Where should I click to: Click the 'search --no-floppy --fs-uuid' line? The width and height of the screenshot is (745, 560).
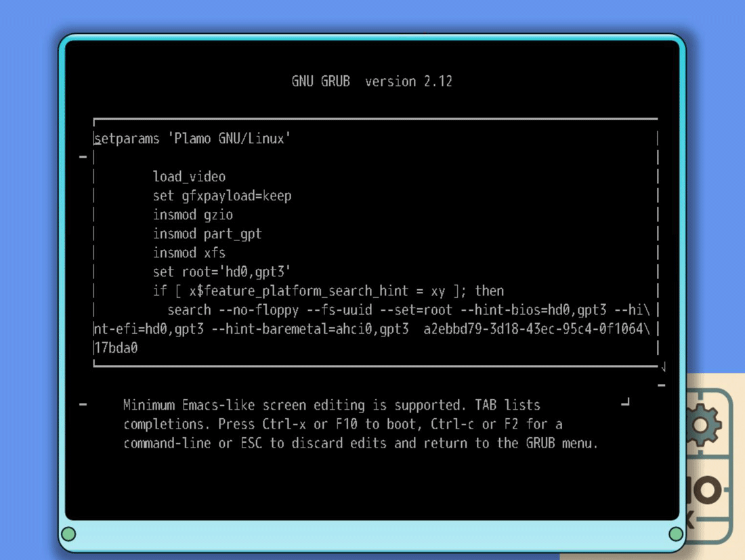408,309
